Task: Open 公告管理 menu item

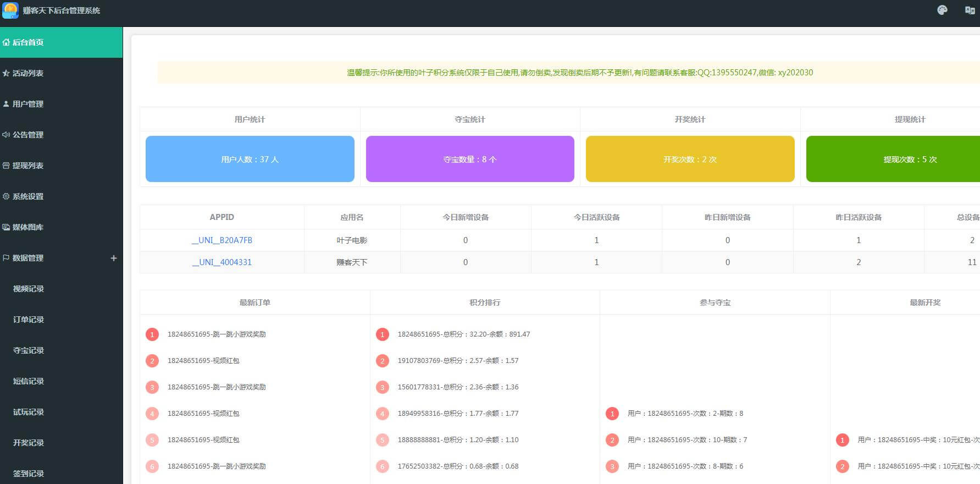Action: point(61,135)
